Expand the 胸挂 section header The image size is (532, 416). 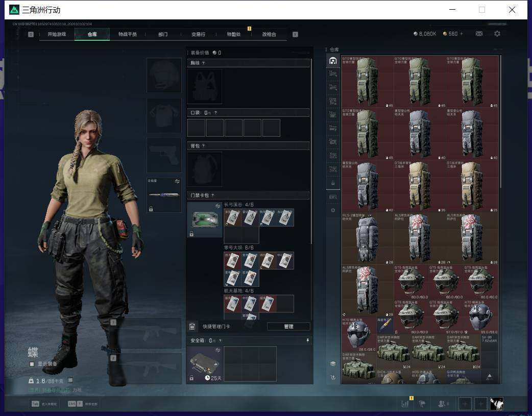tap(248, 63)
